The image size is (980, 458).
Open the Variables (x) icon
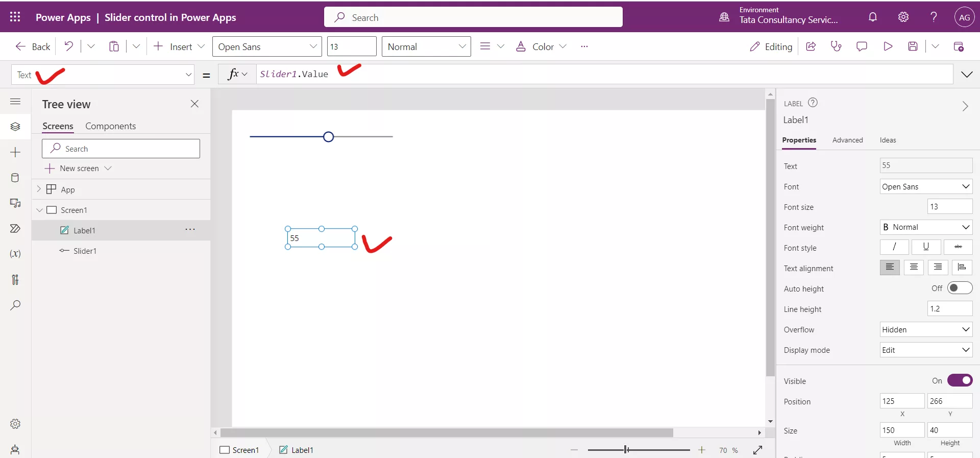15,254
